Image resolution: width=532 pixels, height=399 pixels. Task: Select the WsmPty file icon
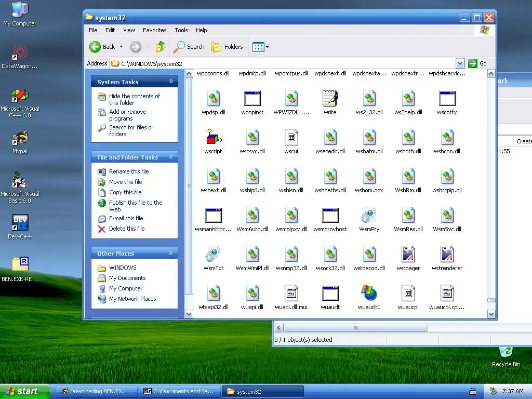369,215
